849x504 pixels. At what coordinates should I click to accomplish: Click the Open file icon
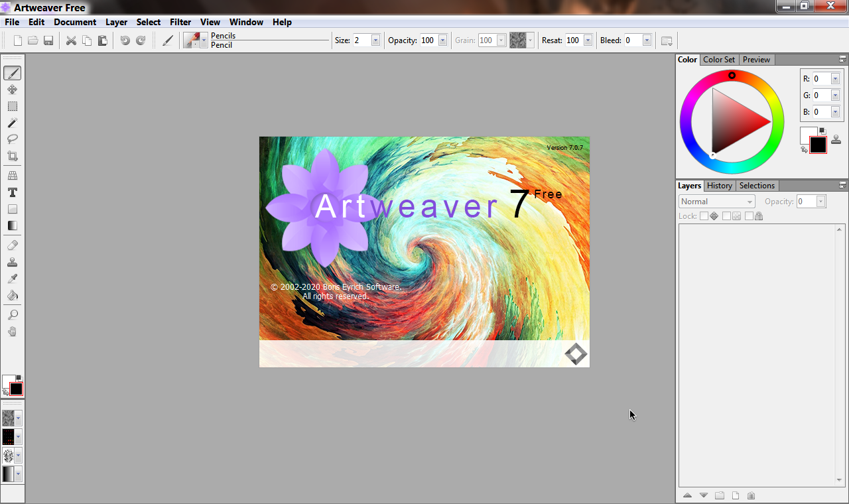pos(33,40)
